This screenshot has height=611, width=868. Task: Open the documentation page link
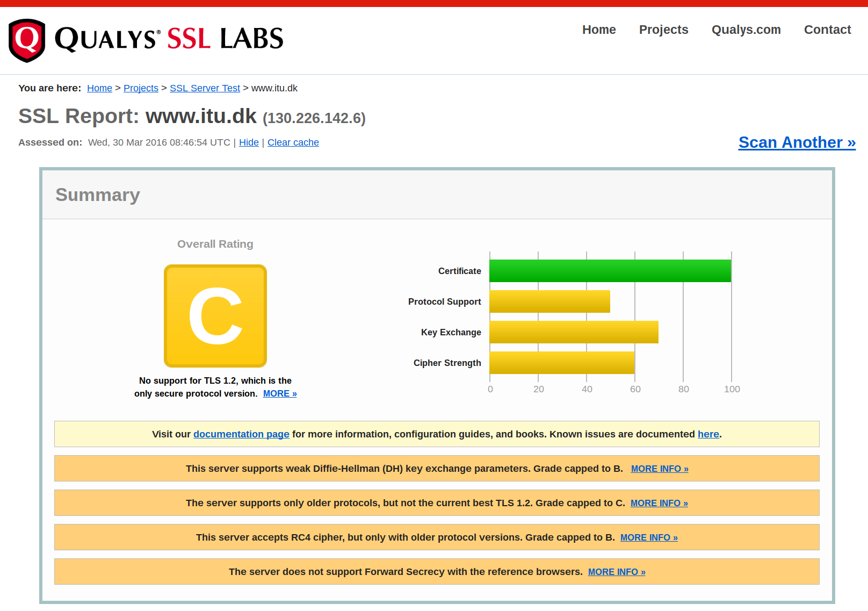(x=241, y=434)
